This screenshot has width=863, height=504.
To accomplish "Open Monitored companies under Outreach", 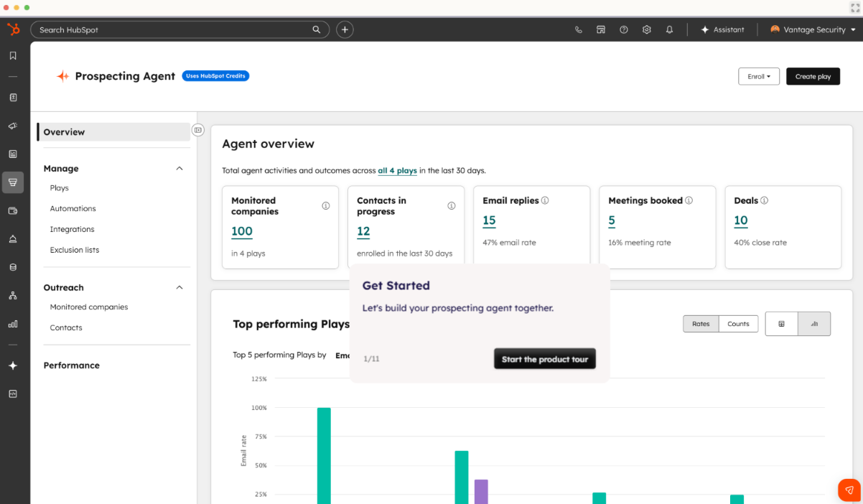I will click(x=89, y=307).
